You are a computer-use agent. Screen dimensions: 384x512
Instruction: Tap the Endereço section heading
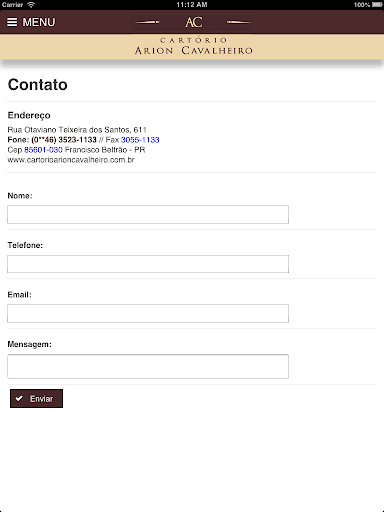pos(29,115)
